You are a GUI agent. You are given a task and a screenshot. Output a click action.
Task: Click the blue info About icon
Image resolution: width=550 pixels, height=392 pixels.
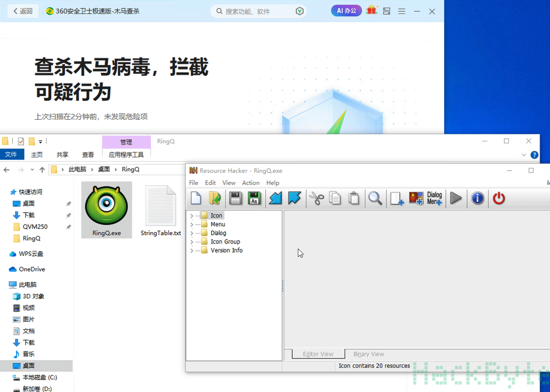tap(478, 198)
